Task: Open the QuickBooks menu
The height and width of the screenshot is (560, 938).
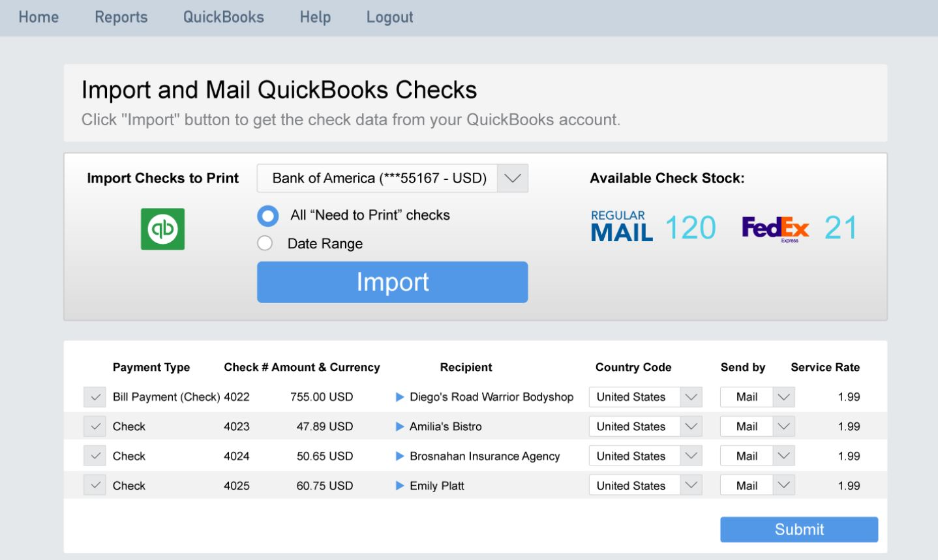Action: click(x=224, y=18)
